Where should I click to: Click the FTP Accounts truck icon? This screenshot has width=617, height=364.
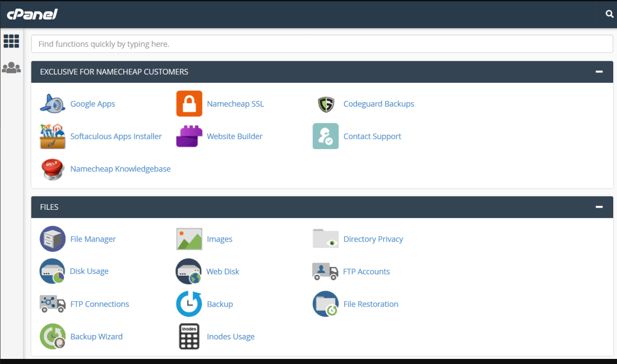pyautogui.click(x=325, y=271)
